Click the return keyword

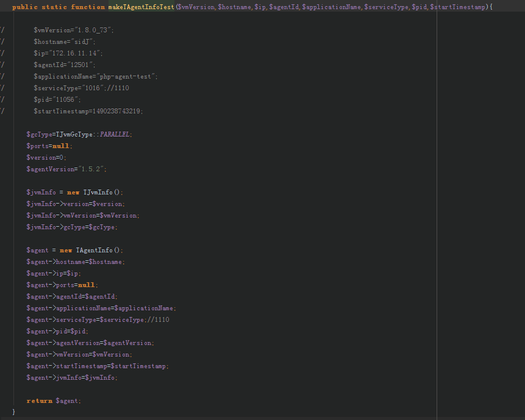[39, 400]
